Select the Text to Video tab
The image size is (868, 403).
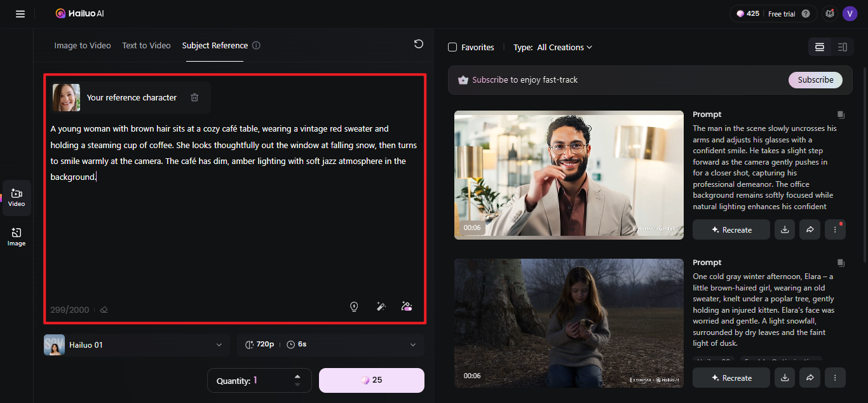146,45
